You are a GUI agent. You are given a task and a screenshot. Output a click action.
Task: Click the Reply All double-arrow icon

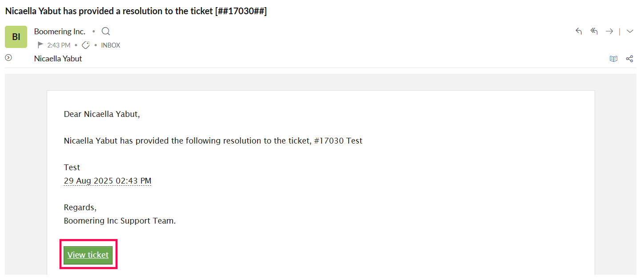[594, 31]
